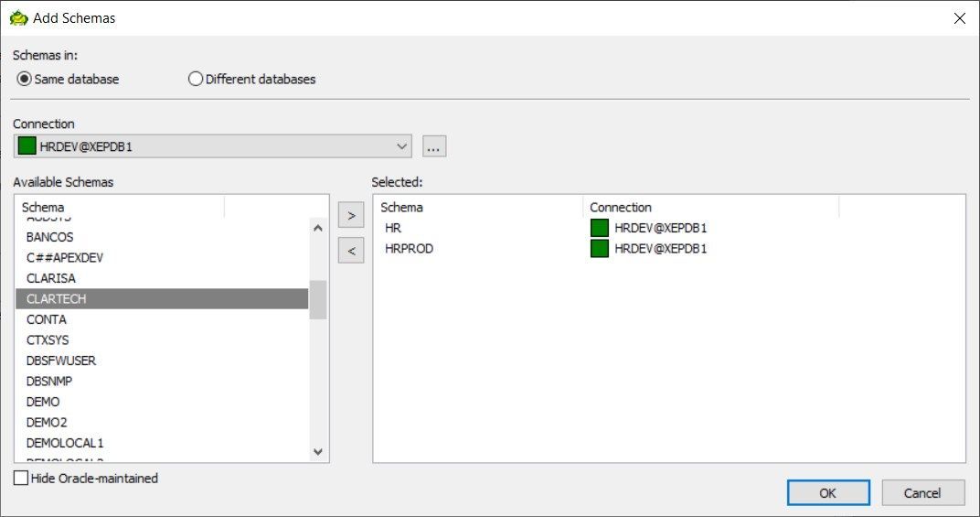Viewport: 980px width, 517px height.
Task: Click the ellipsis button next to Connection
Action: (x=434, y=146)
